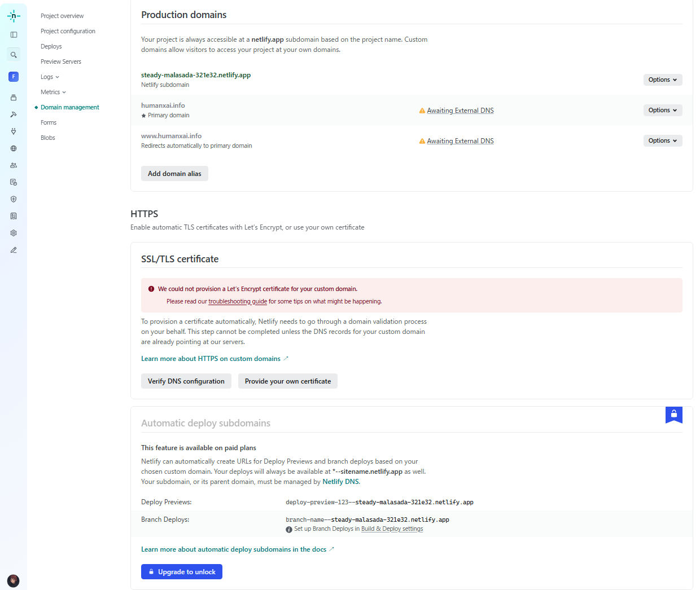Open the troubleshooting guide link
This screenshot has height=590, width=700.
(237, 302)
